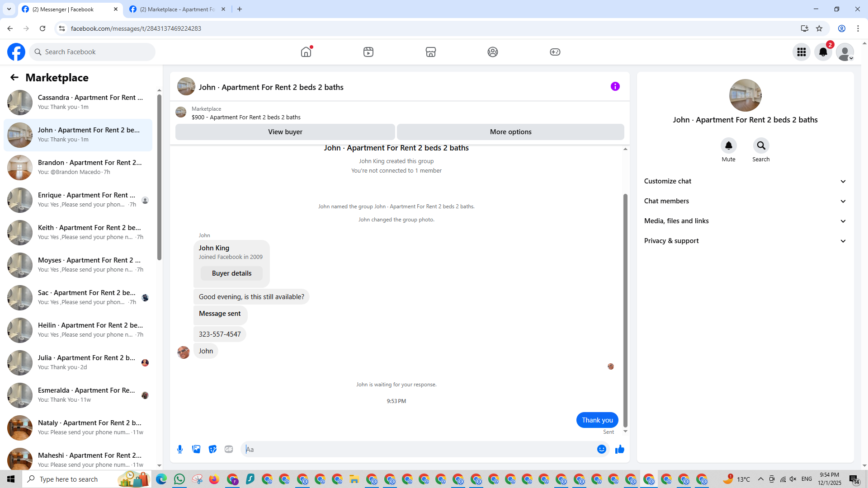Click the sent Thank you message bubble
Image resolution: width=868 pixels, height=488 pixels.
597,420
